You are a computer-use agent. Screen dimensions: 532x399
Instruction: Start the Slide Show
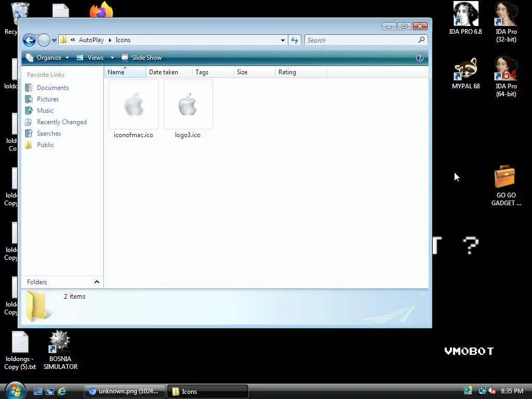142,58
